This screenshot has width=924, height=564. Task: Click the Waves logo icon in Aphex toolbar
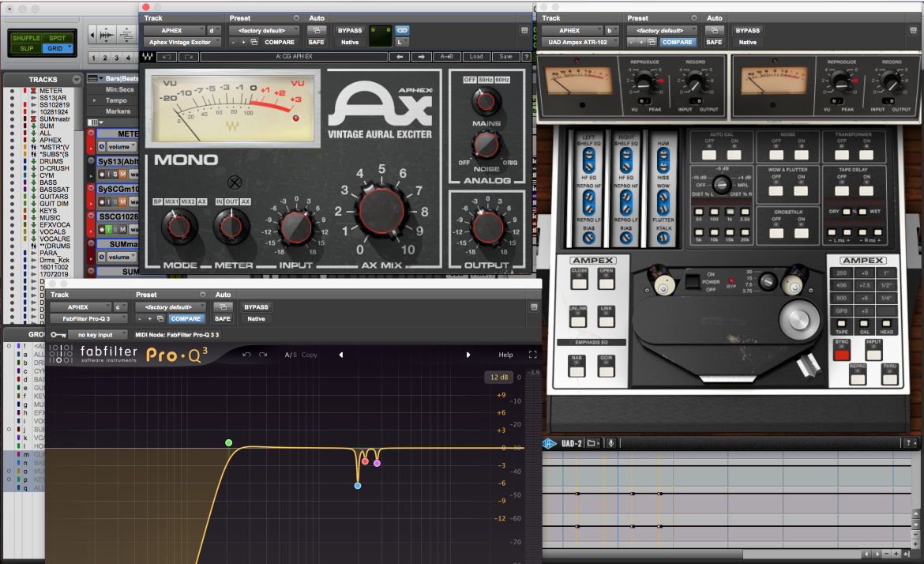(148, 57)
